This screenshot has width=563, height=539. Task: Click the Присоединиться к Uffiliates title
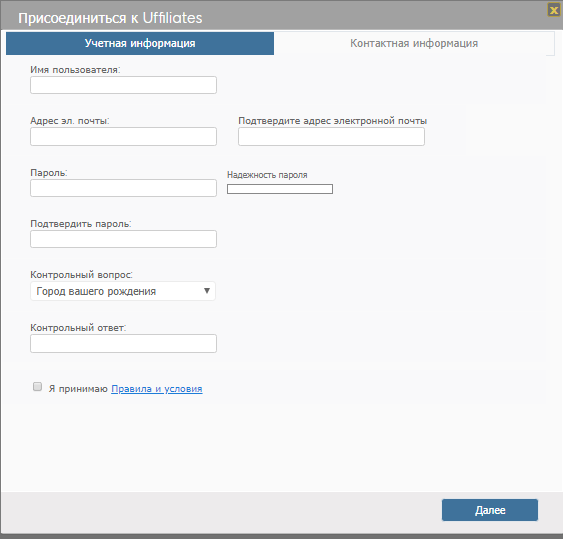[x=110, y=18]
